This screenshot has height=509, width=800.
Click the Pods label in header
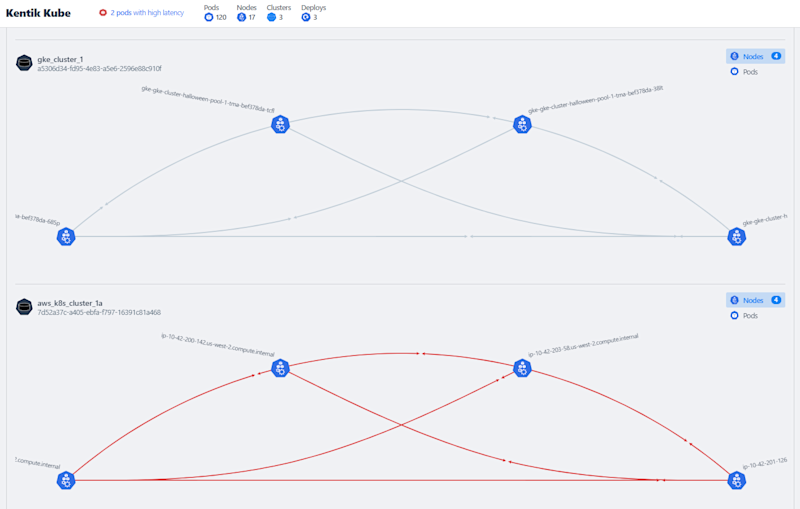pos(211,8)
